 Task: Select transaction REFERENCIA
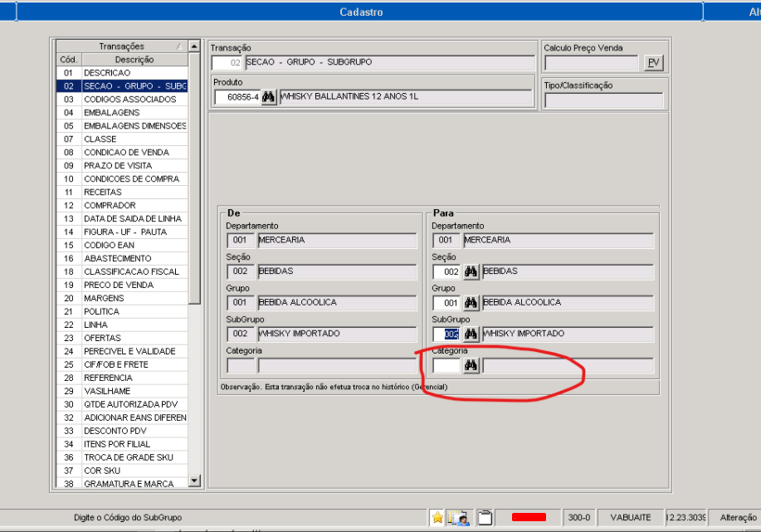click(122, 378)
